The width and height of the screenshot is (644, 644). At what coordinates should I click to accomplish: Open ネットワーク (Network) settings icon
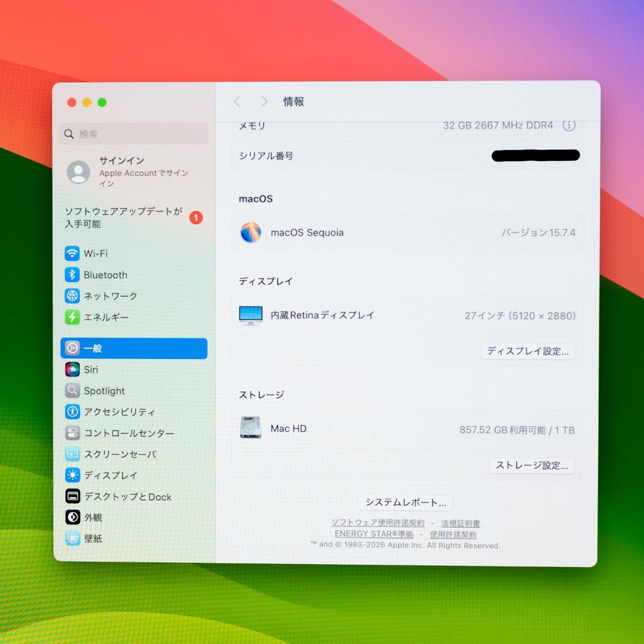click(x=72, y=296)
